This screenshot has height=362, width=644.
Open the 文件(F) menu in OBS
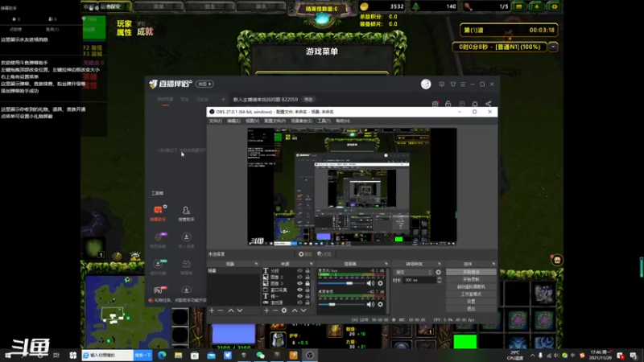coord(215,121)
